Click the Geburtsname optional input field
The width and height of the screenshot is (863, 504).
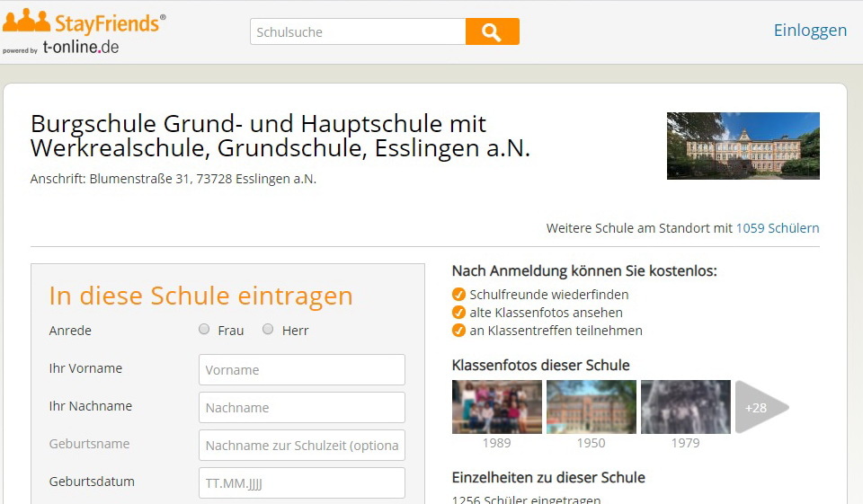[301, 445]
